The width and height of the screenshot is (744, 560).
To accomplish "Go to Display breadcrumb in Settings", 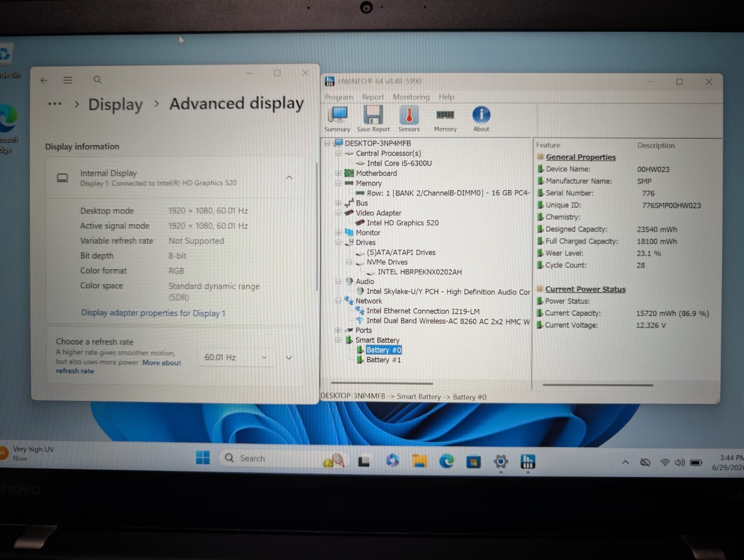I will coord(115,104).
